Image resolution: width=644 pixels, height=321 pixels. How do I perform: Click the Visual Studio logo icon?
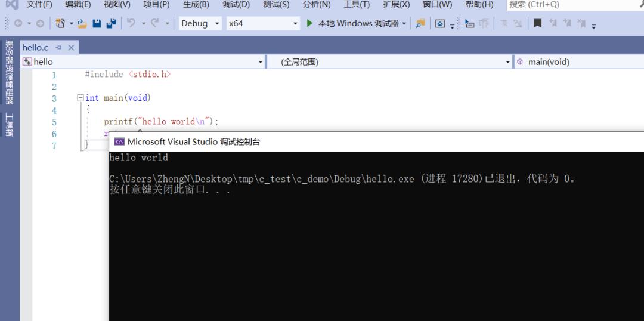(x=13, y=4)
